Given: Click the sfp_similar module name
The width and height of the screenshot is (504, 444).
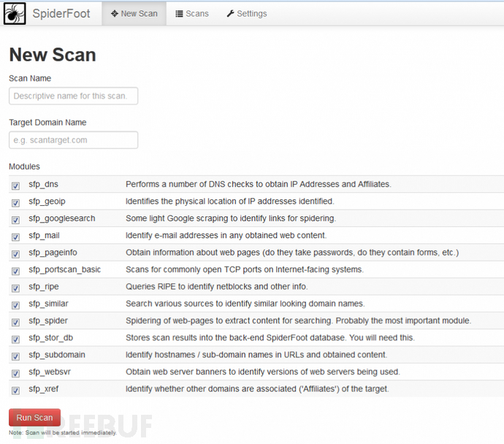Looking at the screenshot, I should 48,304.
